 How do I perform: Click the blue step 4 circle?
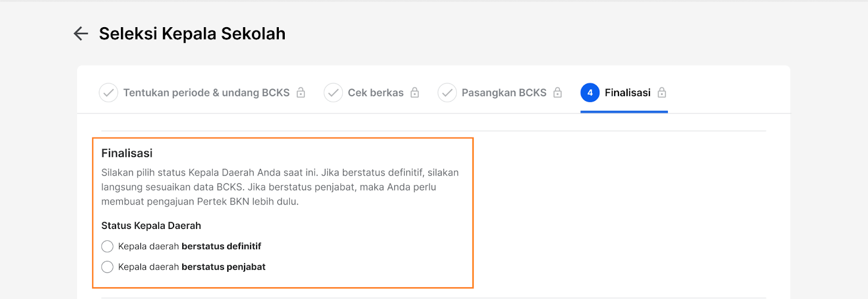590,93
